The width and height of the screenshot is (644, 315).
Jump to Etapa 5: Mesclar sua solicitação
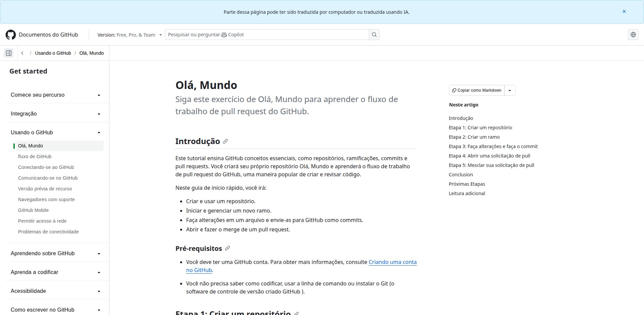pyautogui.click(x=491, y=165)
